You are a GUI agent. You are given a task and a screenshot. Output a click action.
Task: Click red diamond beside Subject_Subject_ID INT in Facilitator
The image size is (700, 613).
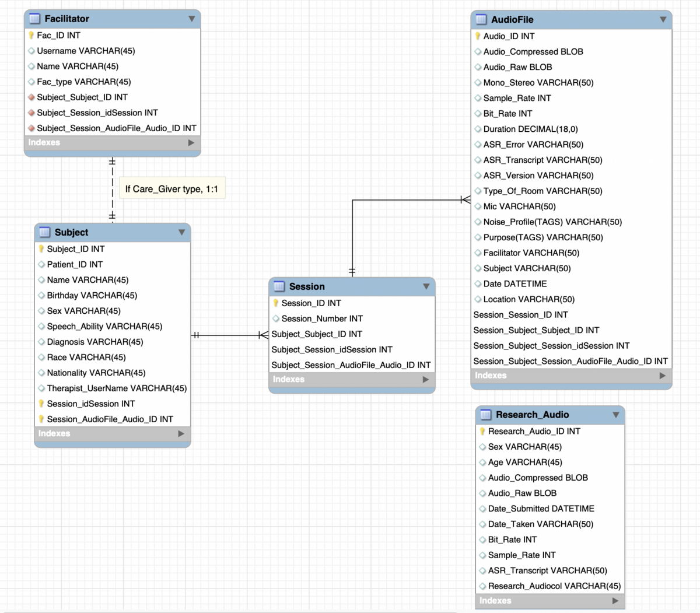[32, 97]
